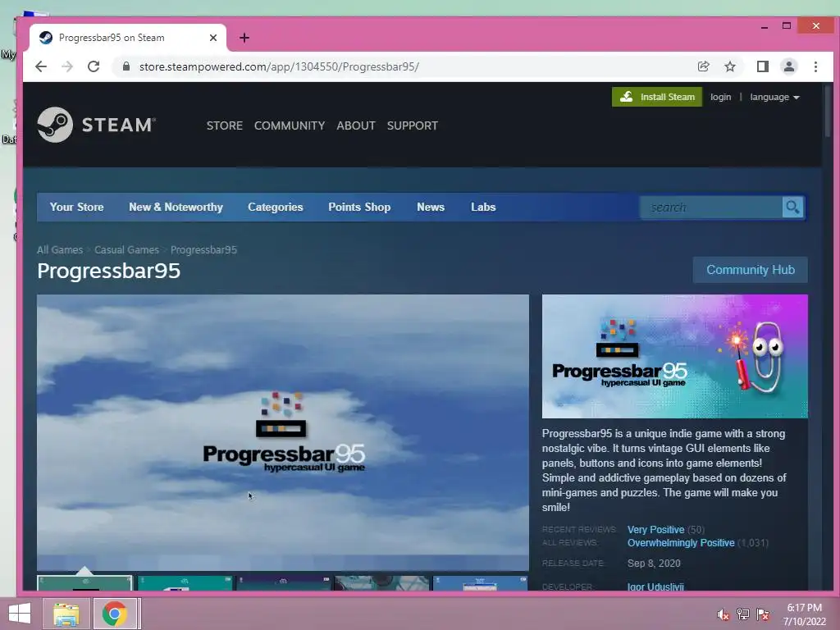Open the Windows Start menu
Image resolution: width=840 pixels, height=630 pixels.
click(20, 613)
